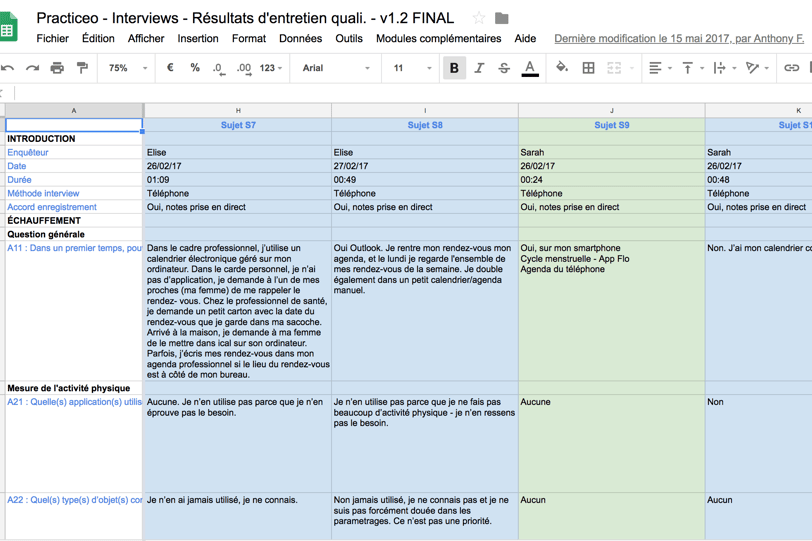
Task: Select cell with date 27/02/17
Action: tap(425, 166)
